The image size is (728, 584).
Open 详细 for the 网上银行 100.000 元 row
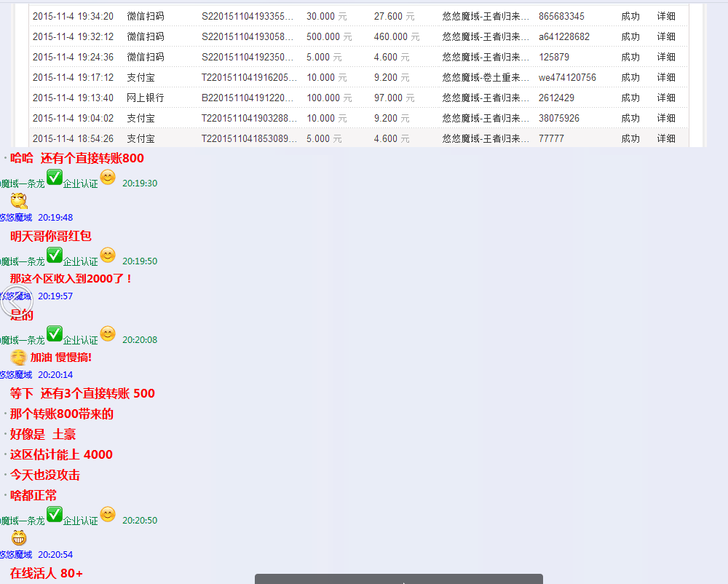pos(666,98)
